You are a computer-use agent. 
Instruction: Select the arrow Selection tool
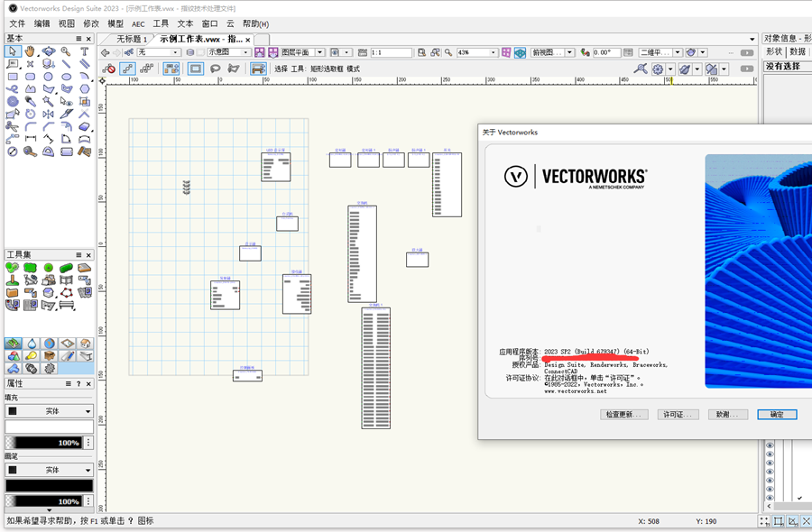point(13,50)
